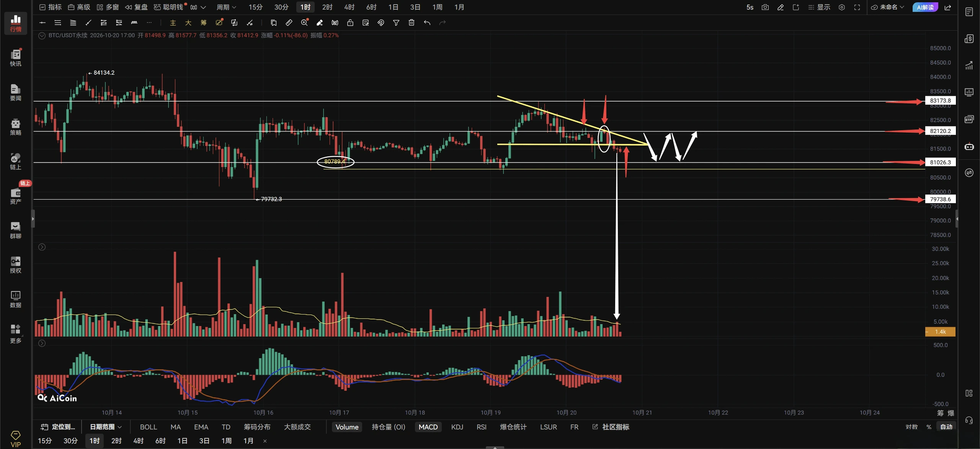The width and height of the screenshot is (980, 449).
Task: Undo the last drawing action
Action: pyautogui.click(x=427, y=23)
